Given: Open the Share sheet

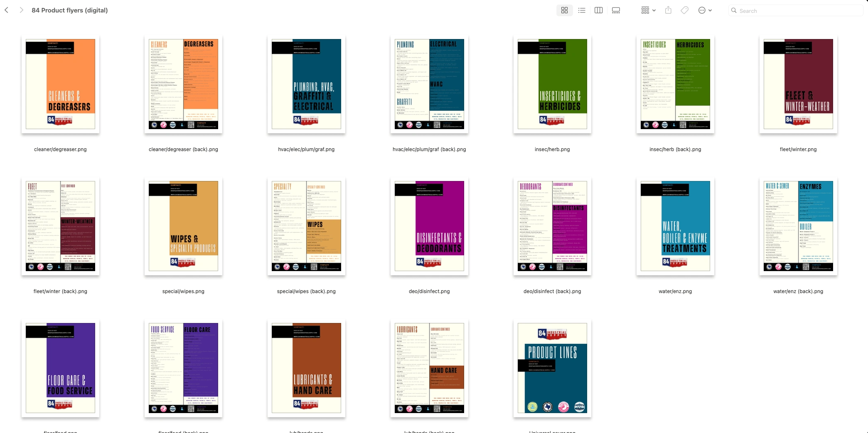Looking at the screenshot, I should [x=668, y=10].
